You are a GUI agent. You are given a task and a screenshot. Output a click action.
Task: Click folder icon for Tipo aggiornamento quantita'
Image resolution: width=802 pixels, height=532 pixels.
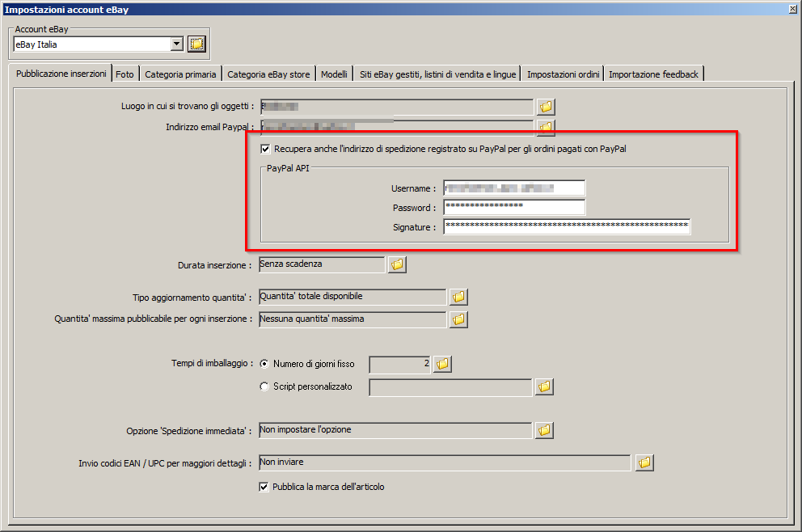[458, 297]
